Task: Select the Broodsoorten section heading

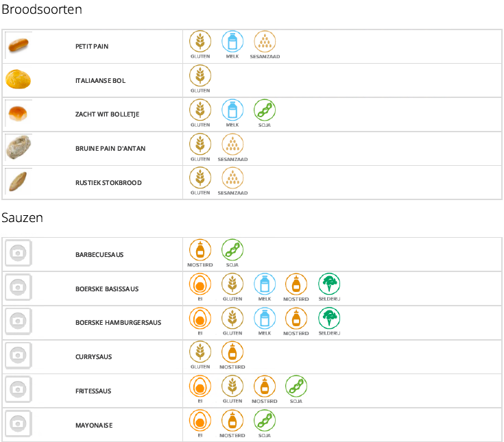Action: (x=42, y=10)
